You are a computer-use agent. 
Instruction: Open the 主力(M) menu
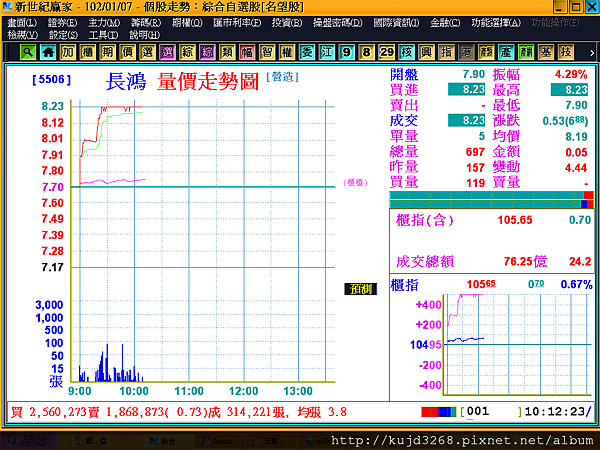click(x=104, y=23)
